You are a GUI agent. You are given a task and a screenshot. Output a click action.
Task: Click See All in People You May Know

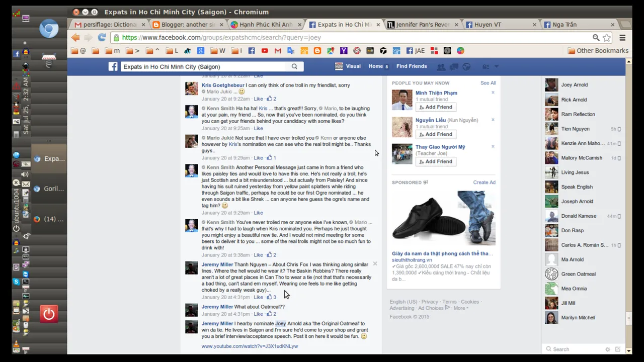488,83
